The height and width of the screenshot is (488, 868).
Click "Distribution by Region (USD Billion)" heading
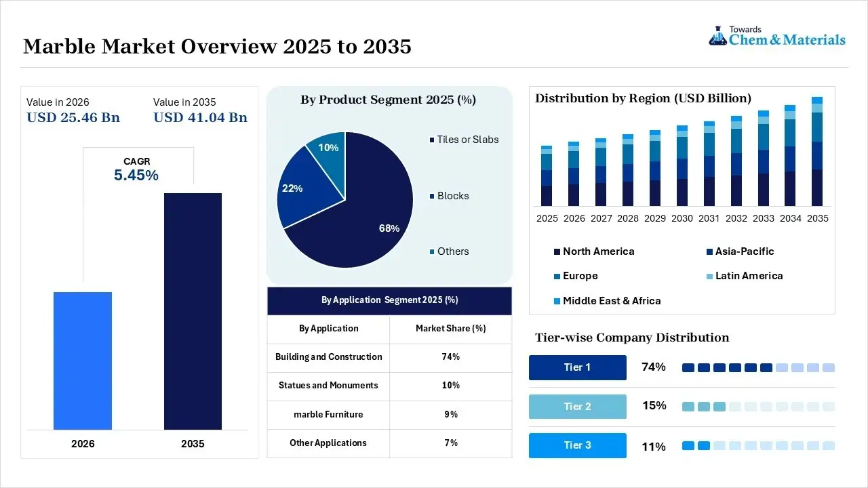point(644,98)
